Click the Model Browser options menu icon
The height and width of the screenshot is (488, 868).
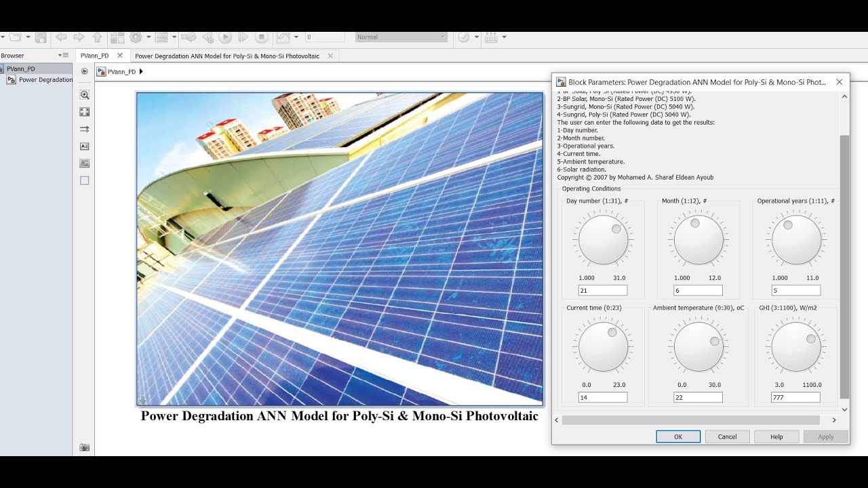click(63, 56)
